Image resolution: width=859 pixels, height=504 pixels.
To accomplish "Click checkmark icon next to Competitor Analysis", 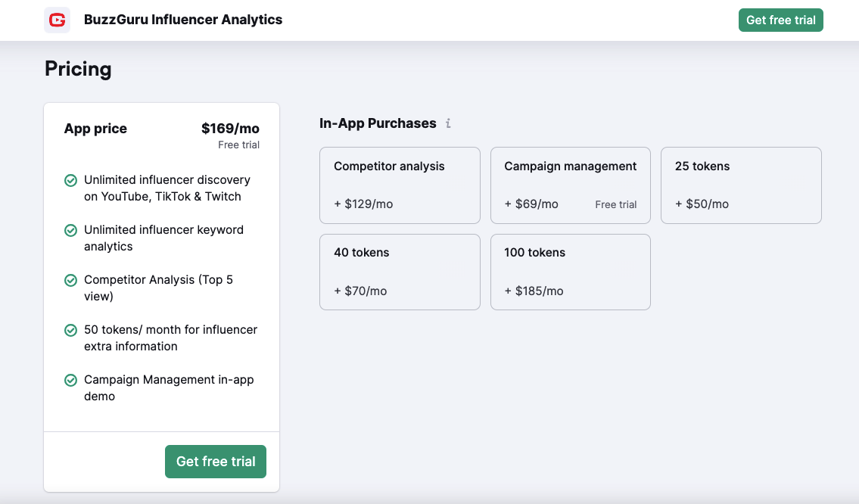I will [70, 281].
